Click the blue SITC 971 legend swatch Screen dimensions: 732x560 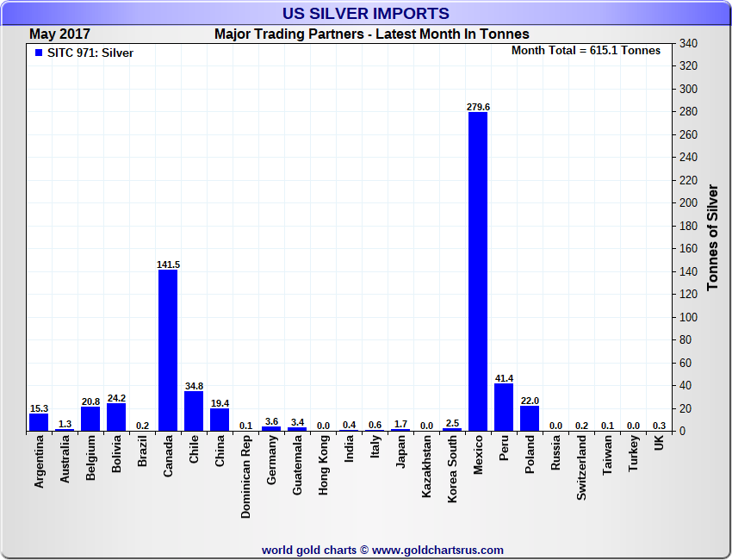point(38,53)
